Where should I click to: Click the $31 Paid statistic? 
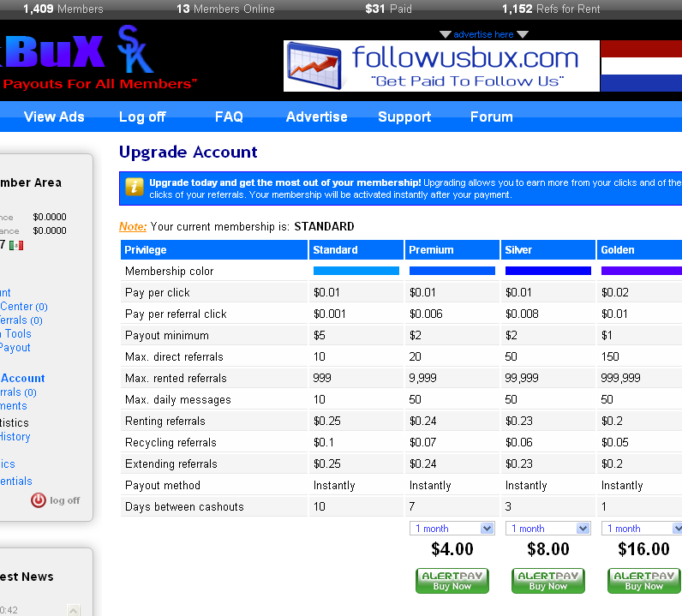[388, 9]
